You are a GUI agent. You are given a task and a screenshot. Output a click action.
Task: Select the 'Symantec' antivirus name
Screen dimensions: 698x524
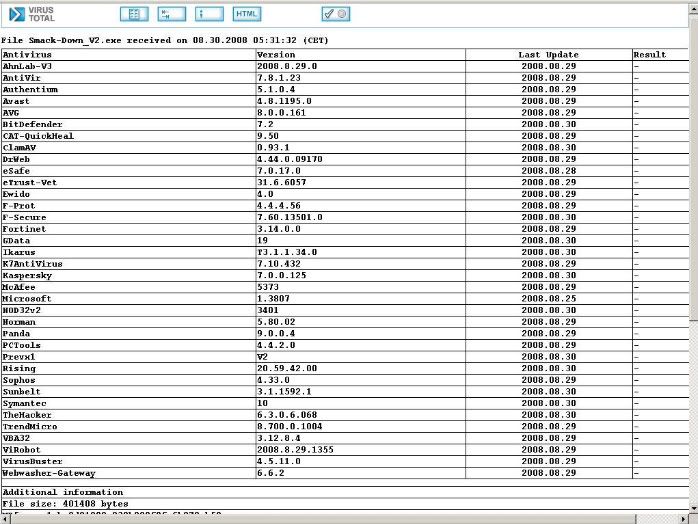pos(24,403)
